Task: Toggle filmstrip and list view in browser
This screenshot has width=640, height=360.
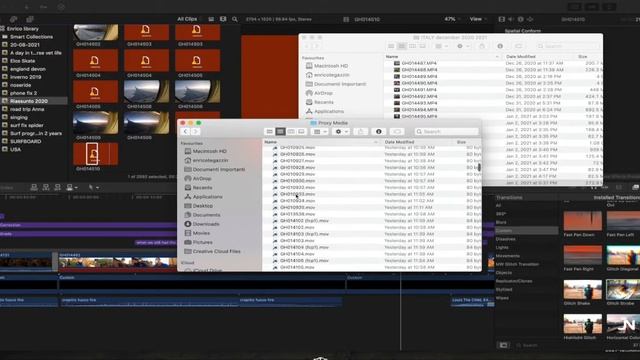Action: (223, 19)
